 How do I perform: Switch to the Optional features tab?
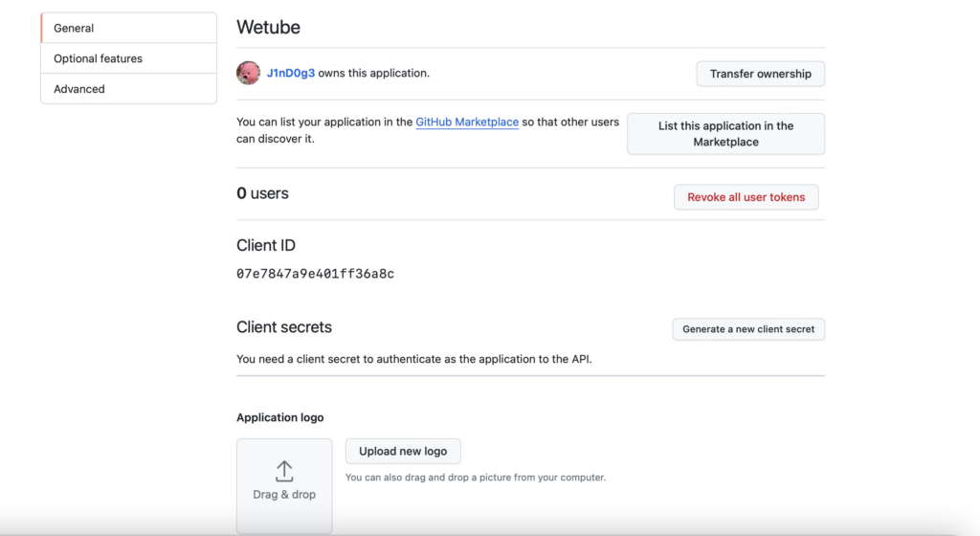129,58
